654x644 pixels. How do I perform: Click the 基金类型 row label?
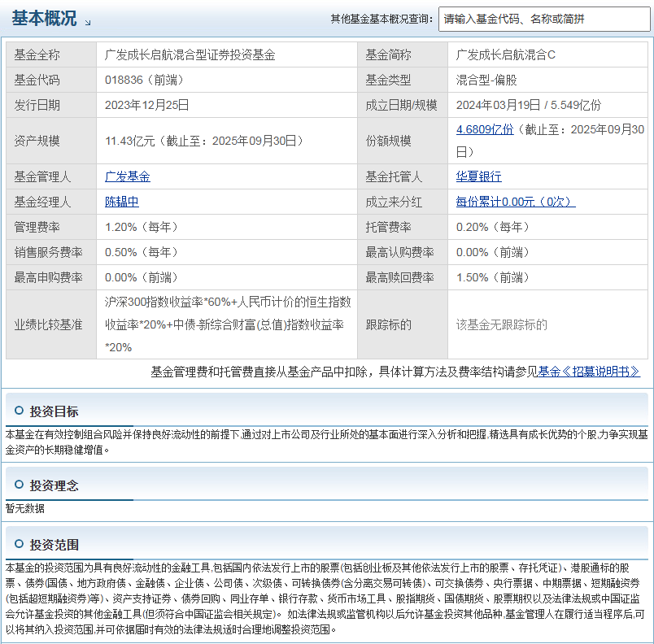pyautogui.click(x=388, y=80)
